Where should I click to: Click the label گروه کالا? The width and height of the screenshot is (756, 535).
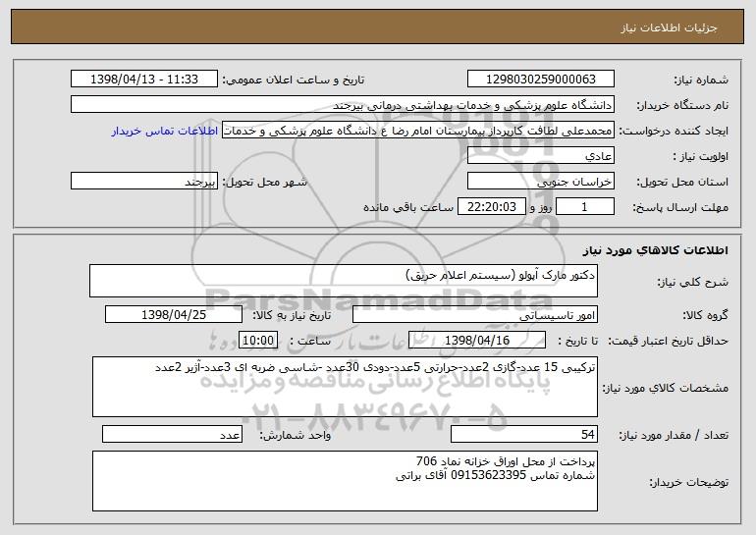(x=705, y=316)
